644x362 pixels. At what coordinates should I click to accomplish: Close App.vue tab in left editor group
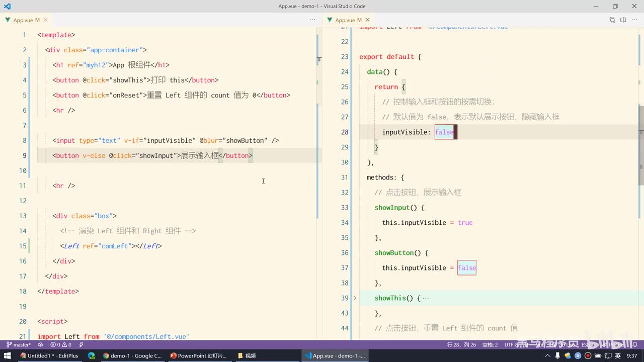(46, 20)
